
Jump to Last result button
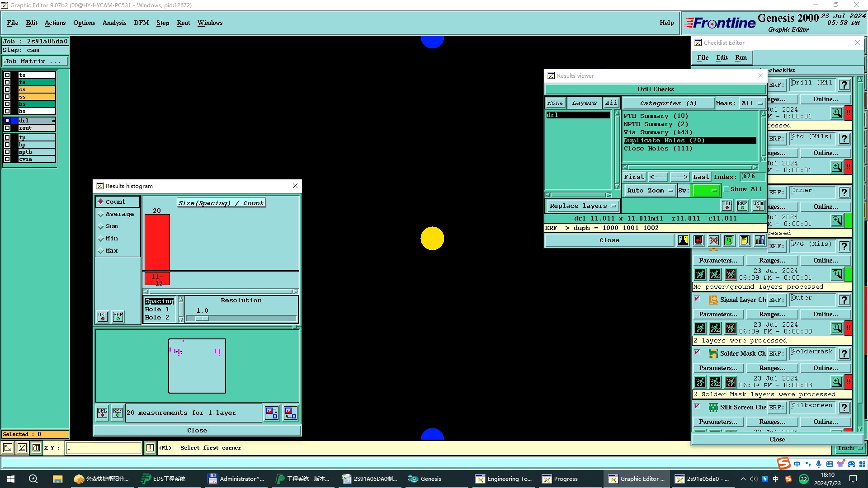point(701,177)
